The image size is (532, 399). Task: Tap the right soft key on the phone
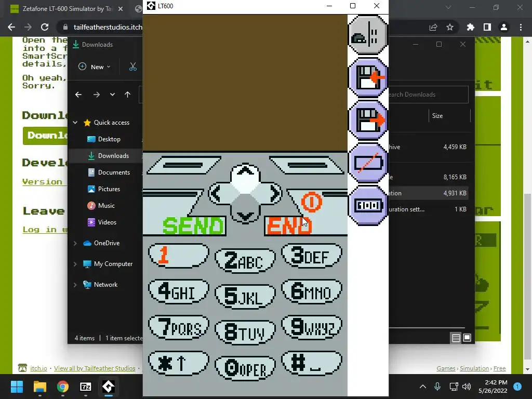[x=307, y=165]
